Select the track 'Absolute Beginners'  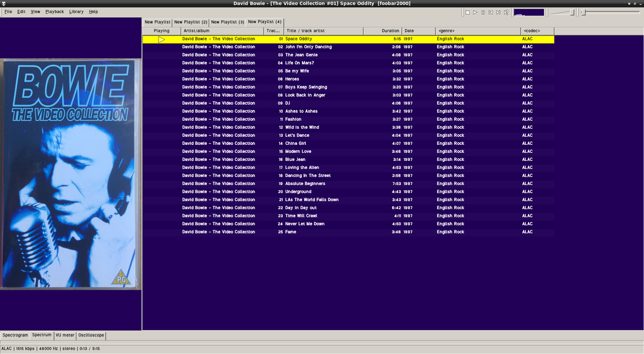click(x=348, y=184)
